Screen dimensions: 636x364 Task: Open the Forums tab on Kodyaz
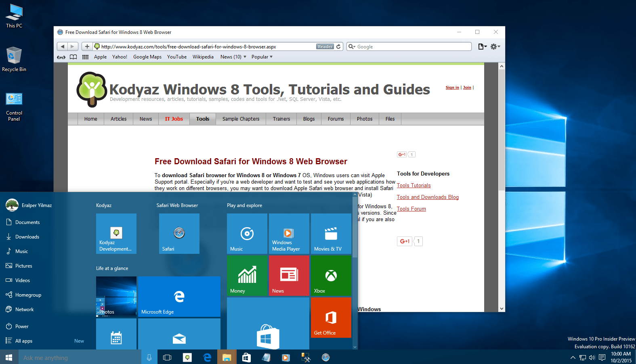pyautogui.click(x=336, y=119)
